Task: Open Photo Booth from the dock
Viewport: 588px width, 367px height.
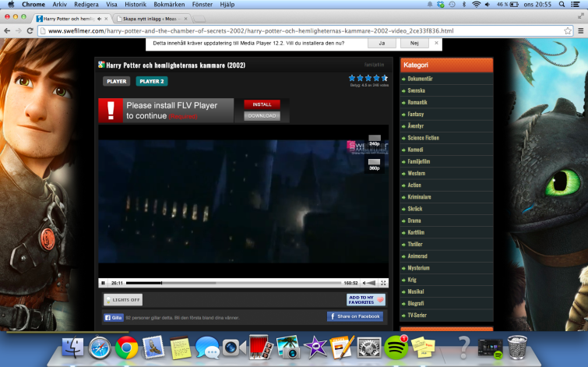Action: [x=259, y=348]
